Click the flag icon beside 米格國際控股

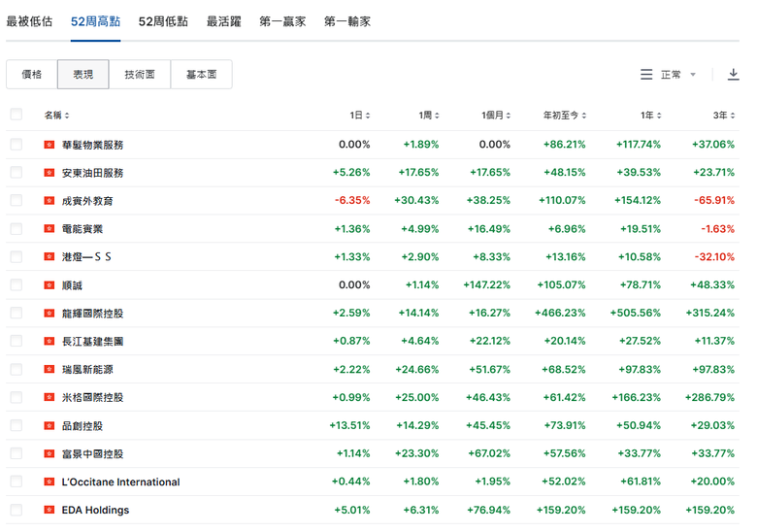coord(49,397)
